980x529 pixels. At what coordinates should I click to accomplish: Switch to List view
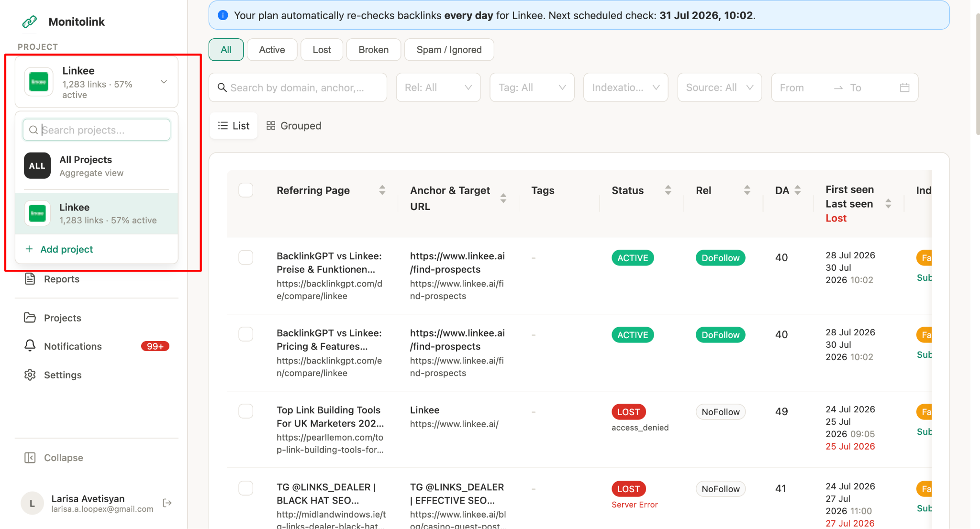click(x=234, y=126)
